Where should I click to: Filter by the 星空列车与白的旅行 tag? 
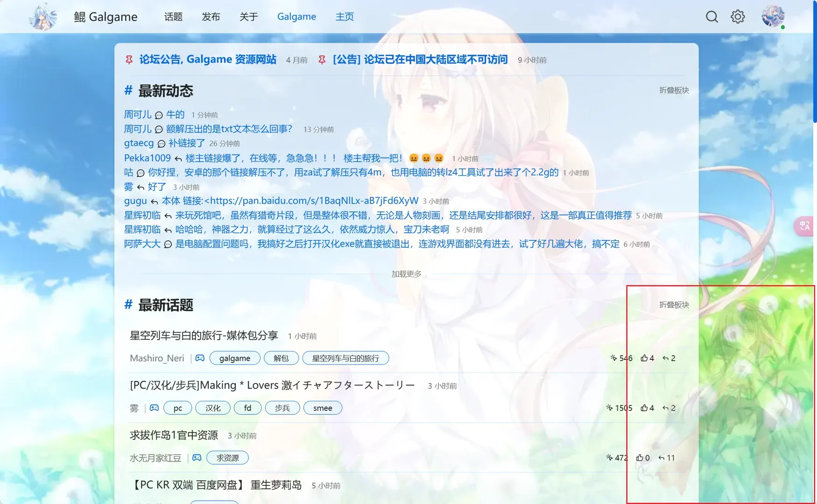pos(345,358)
